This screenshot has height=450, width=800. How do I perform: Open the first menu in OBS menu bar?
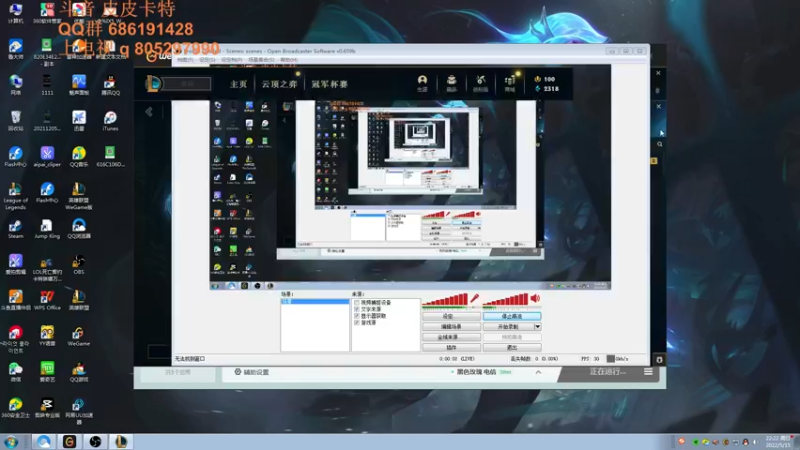(185, 60)
